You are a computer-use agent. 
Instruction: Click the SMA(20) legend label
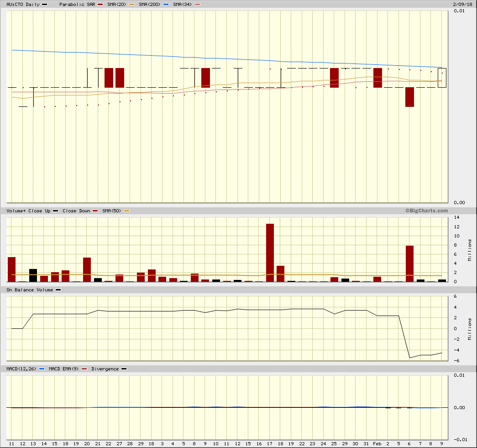116,5
